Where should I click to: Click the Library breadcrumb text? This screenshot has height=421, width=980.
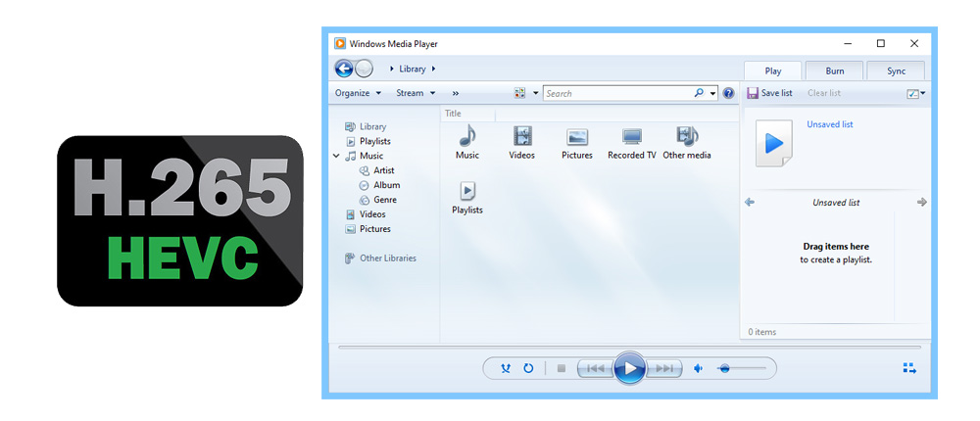click(x=413, y=69)
